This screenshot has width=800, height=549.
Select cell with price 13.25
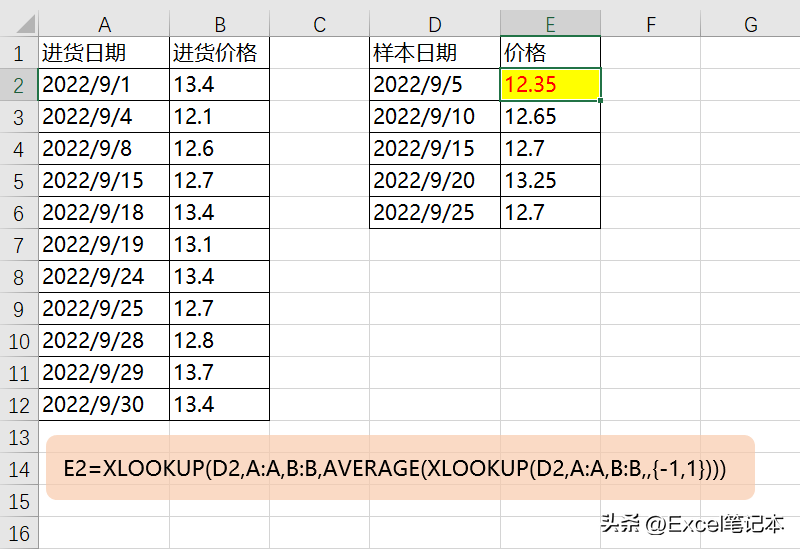(550, 181)
